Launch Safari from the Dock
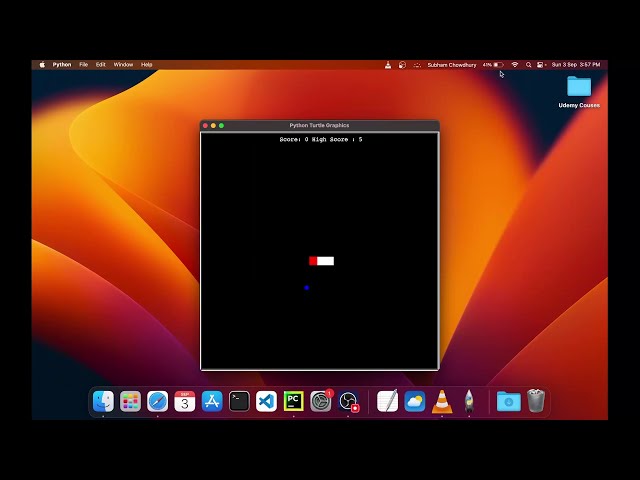Image resolution: width=640 pixels, height=480 pixels. (x=158, y=401)
